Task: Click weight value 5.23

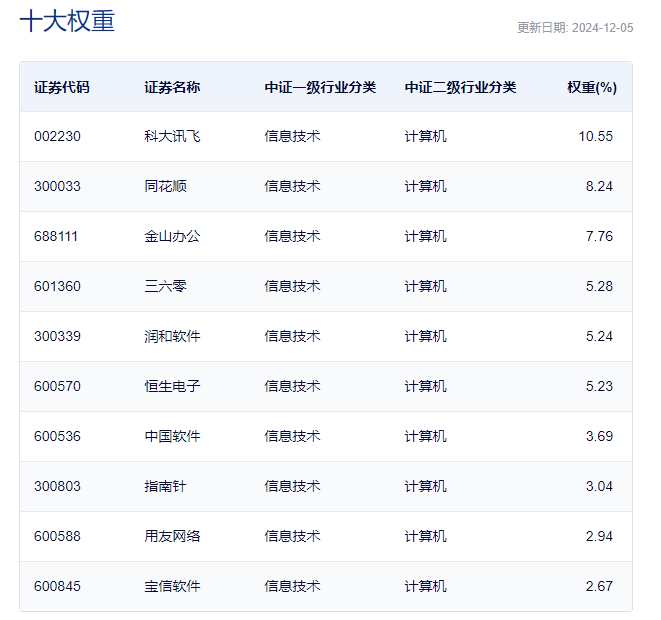Action: click(x=599, y=386)
